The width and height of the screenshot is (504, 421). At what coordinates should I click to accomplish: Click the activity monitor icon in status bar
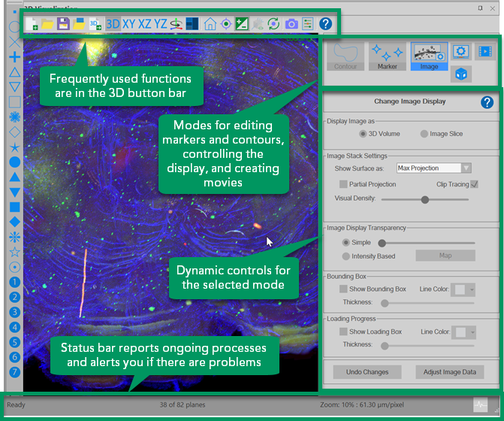pyautogui.click(x=480, y=405)
